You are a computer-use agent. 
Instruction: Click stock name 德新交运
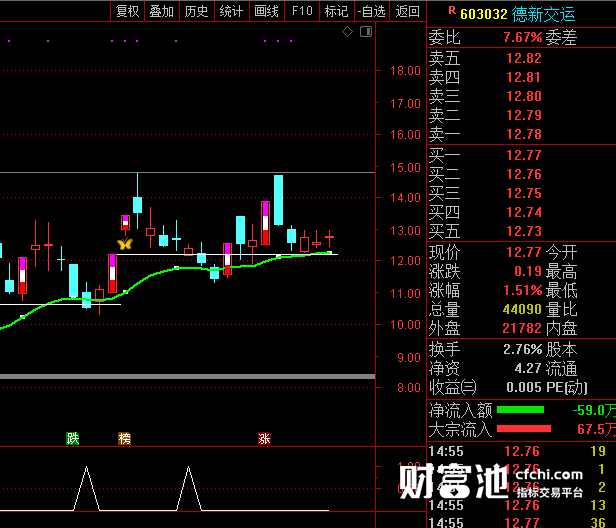[x=543, y=15]
